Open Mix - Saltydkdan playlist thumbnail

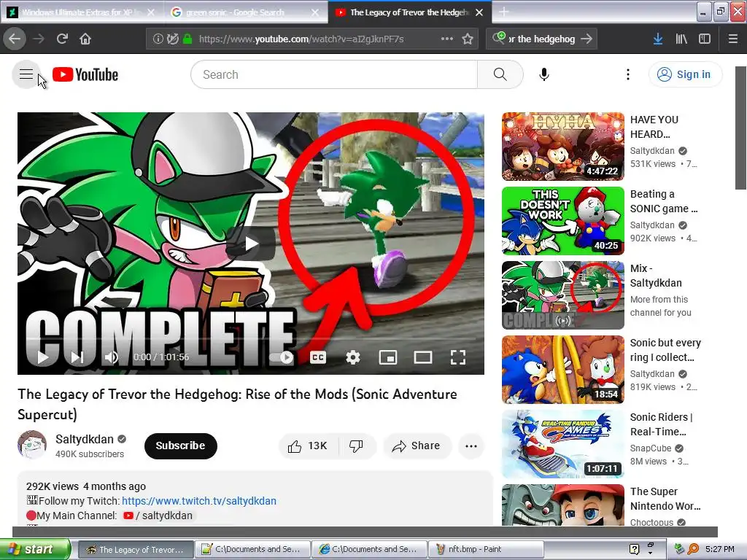tap(563, 295)
